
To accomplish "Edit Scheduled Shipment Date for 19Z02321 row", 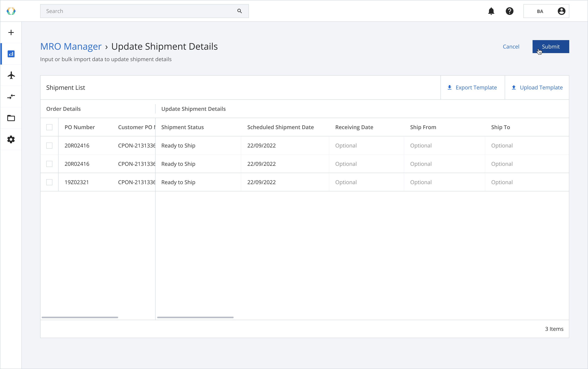I will pyautogui.click(x=285, y=182).
